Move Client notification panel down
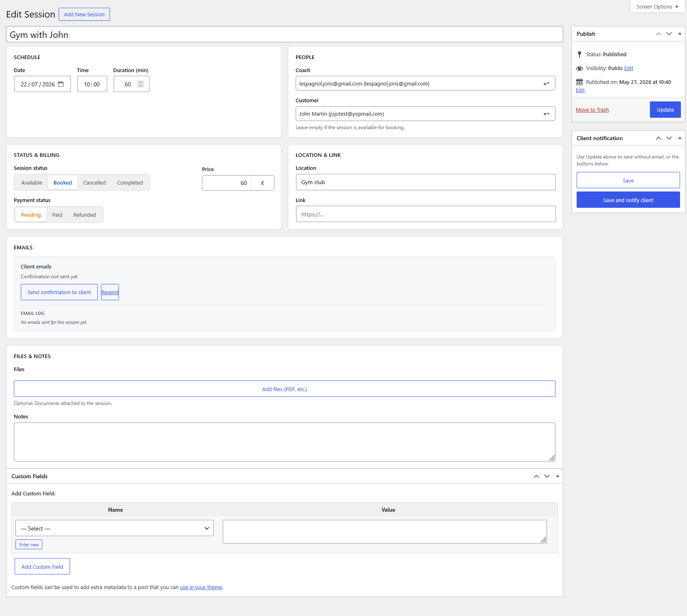The width and height of the screenshot is (687, 616). click(669, 138)
